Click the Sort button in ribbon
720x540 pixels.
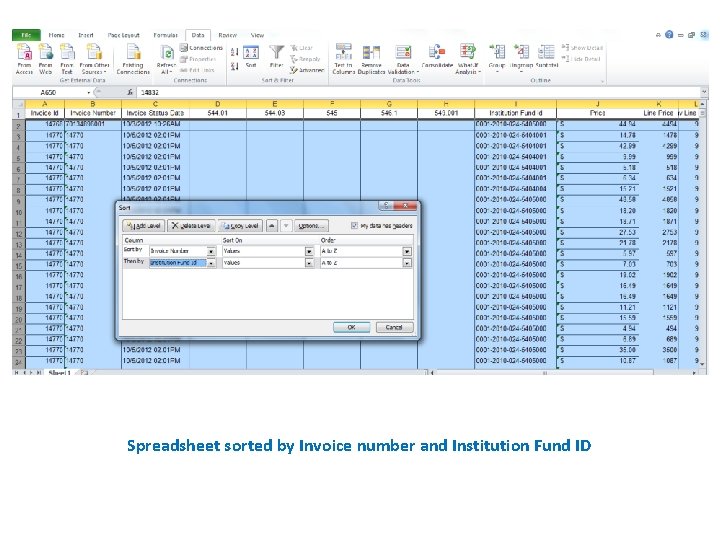pyautogui.click(x=251, y=56)
